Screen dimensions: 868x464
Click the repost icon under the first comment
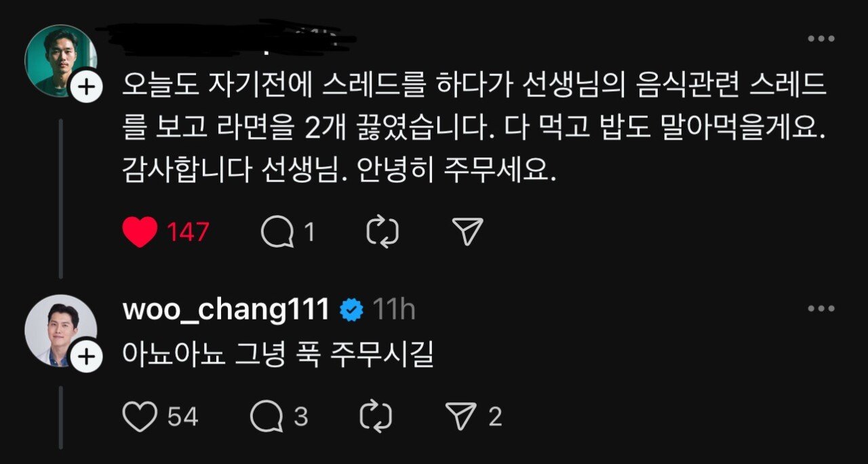tap(382, 230)
